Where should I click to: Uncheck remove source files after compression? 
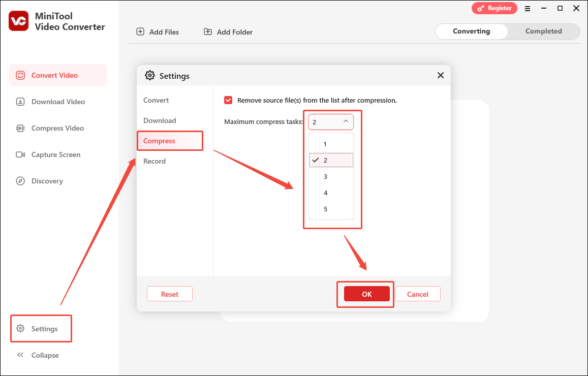pos(228,100)
